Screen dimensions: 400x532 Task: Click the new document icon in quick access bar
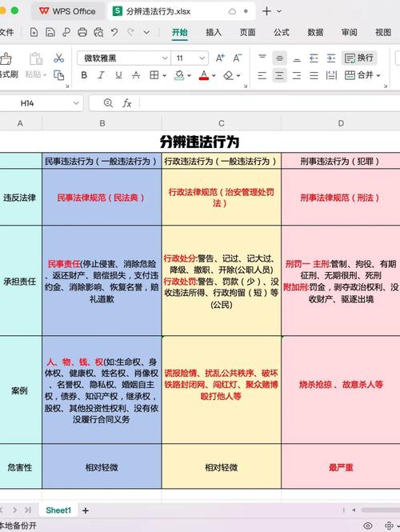34,32
